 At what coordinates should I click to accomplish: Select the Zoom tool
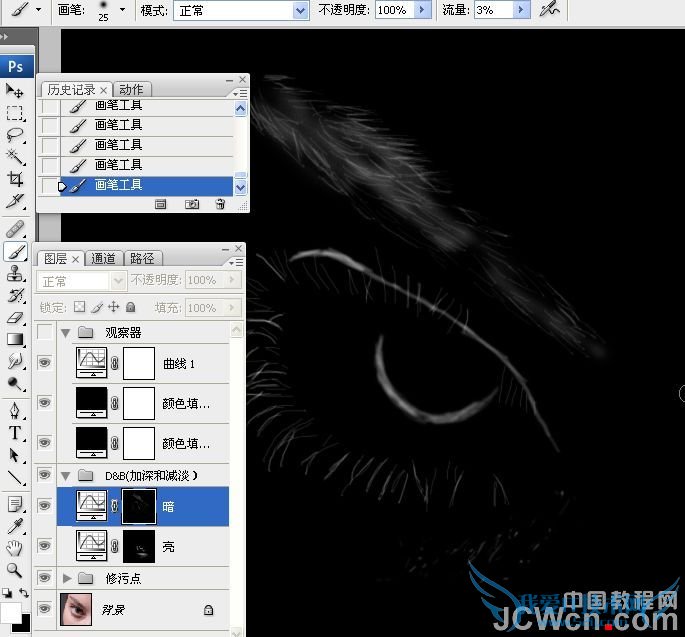pos(14,570)
